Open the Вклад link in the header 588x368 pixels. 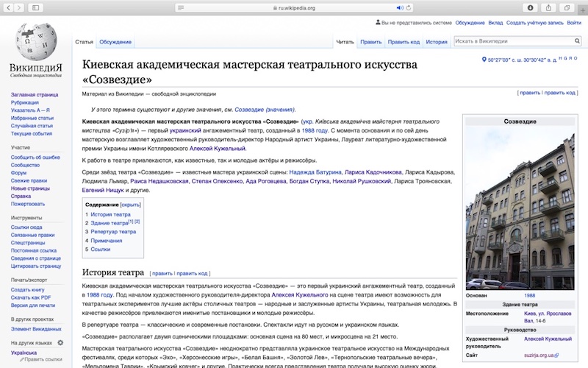click(x=495, y=23)
